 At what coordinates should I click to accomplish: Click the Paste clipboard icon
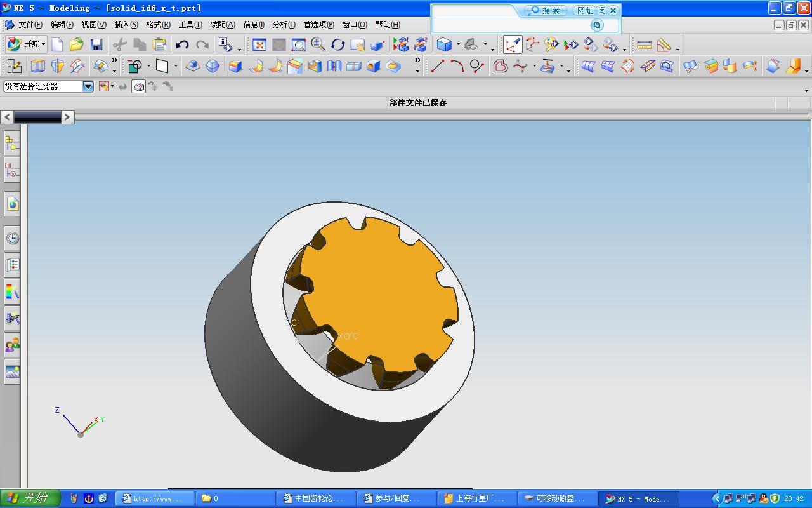[159, 44]
